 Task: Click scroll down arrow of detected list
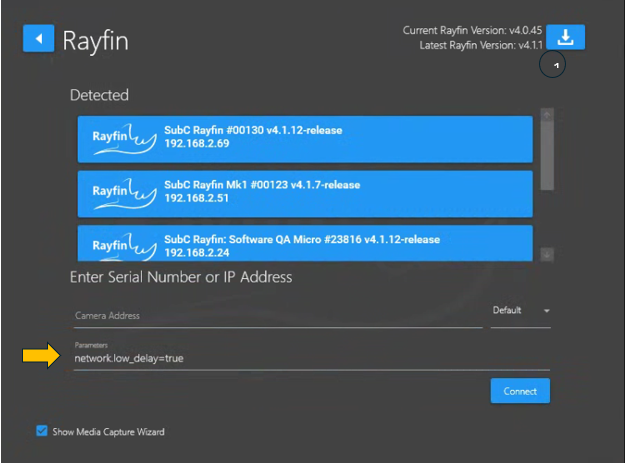(547, 254)
